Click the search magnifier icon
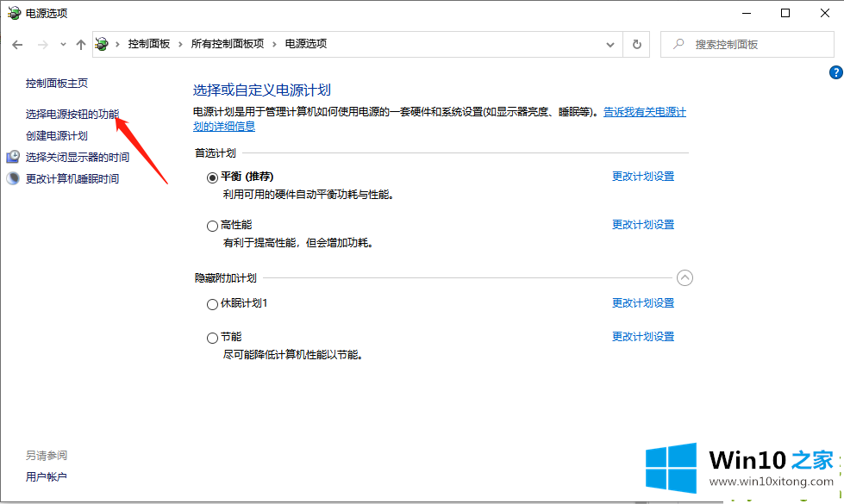Image resolution: width=844 pixels, height=504 pixels. 678,44
